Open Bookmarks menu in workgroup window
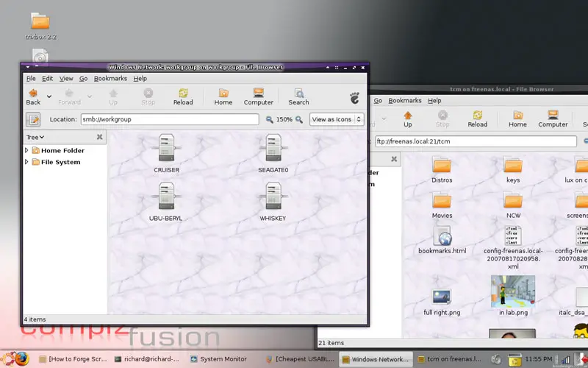This screenshot has width=588, height=368. point(110,79)
